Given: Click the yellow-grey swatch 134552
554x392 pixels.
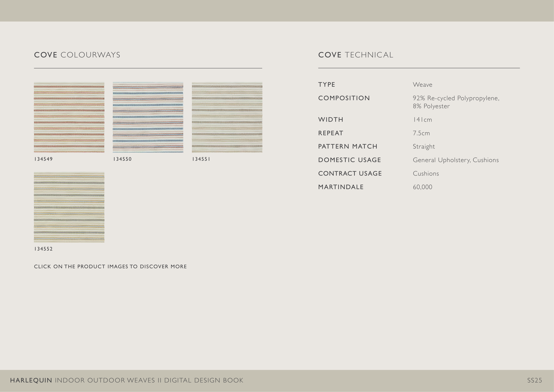Looking at the screenshot, I should coord(69,207).
